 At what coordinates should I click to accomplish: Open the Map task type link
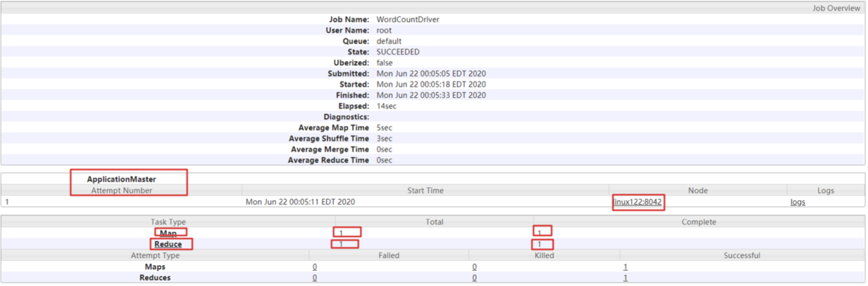168,233
